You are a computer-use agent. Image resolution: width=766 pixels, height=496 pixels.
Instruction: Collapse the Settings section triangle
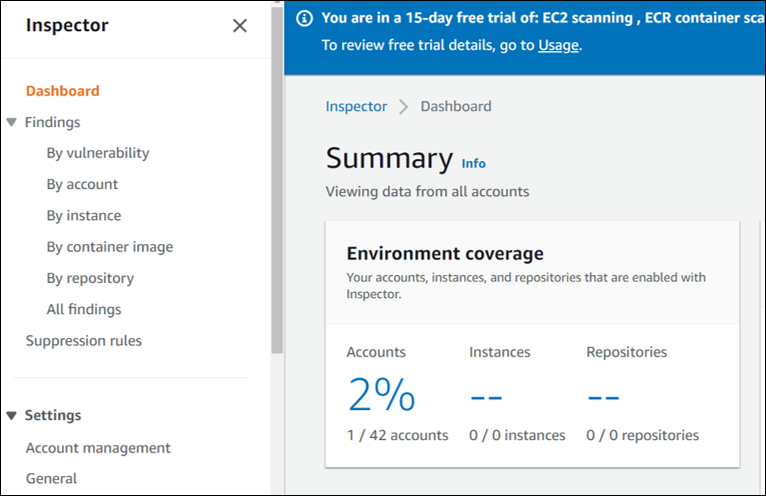12,415
